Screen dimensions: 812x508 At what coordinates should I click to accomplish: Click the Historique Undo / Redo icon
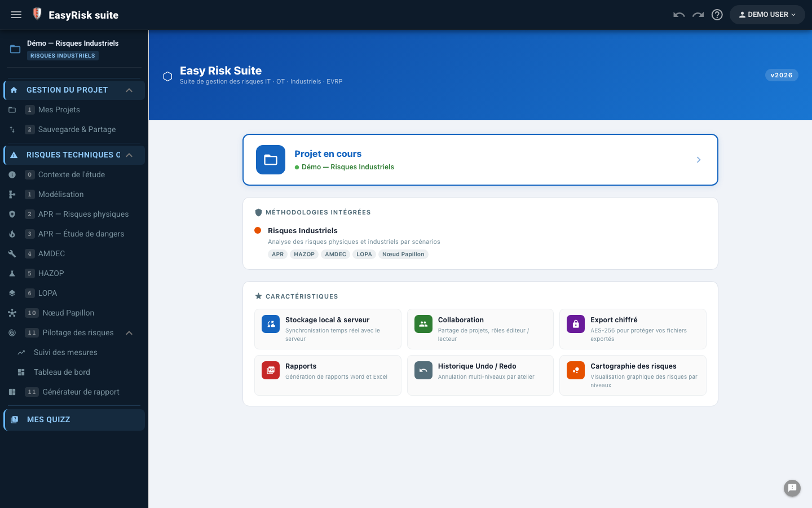(x=423, y=370)
